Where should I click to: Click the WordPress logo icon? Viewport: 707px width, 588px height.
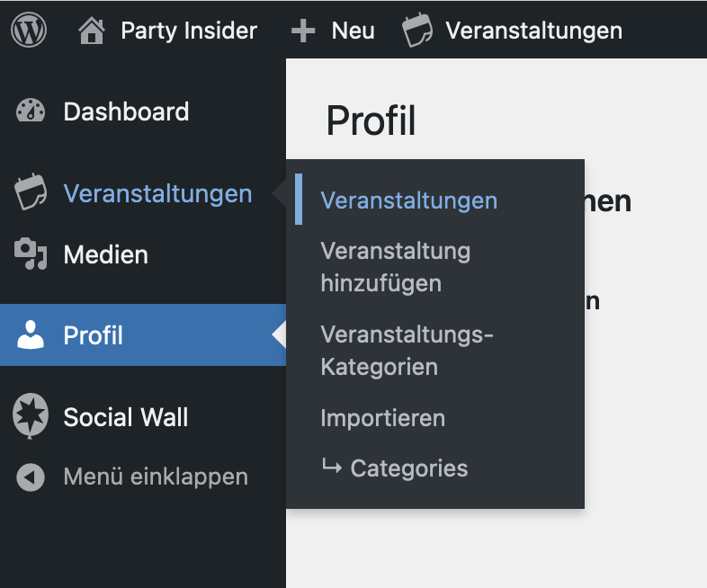29,31
